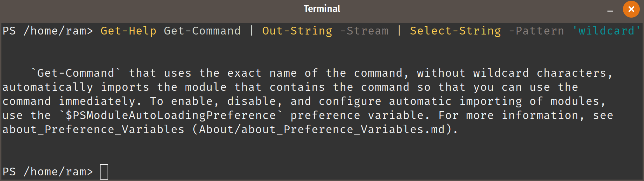Click the word wildcard in output
The image size is (644, 181).
click(x=501, y=73)
